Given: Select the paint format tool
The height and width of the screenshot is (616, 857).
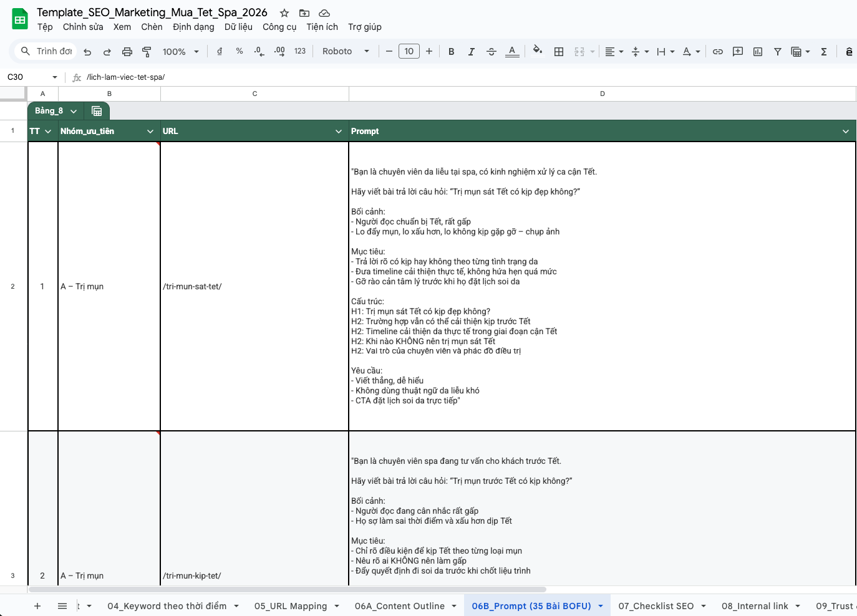Looking at the screenshot, I should pyautogui.click(x=147, y=52).
